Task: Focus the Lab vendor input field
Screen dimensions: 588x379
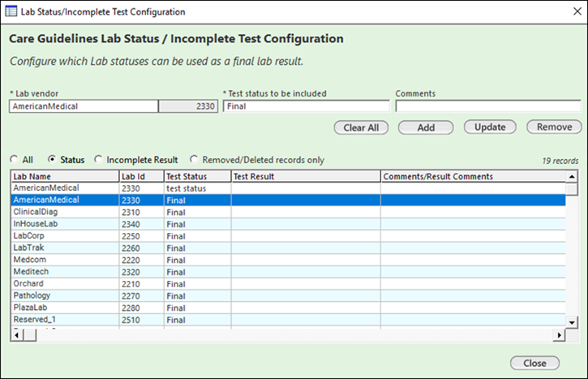Action: (84, 106)
